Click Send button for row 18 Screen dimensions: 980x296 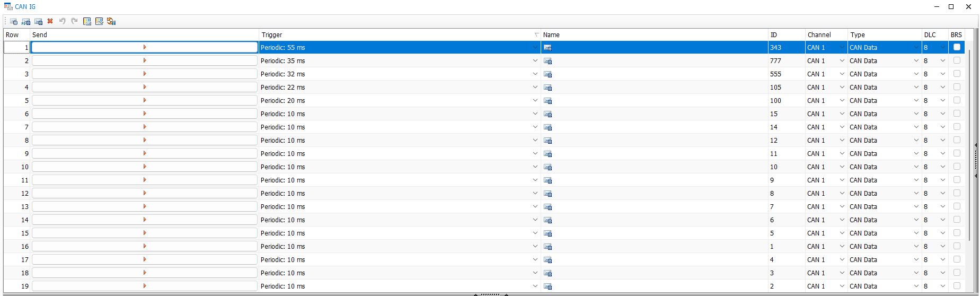click(144, 273)
